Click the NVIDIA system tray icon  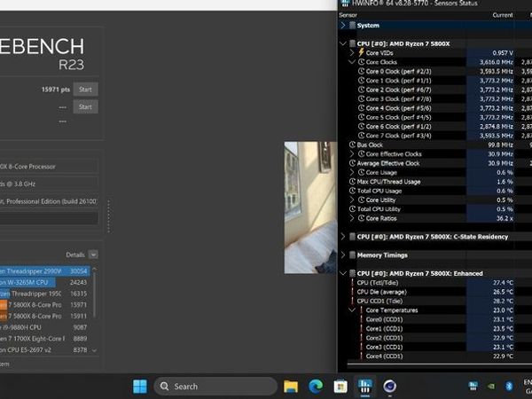pos(491,386)
